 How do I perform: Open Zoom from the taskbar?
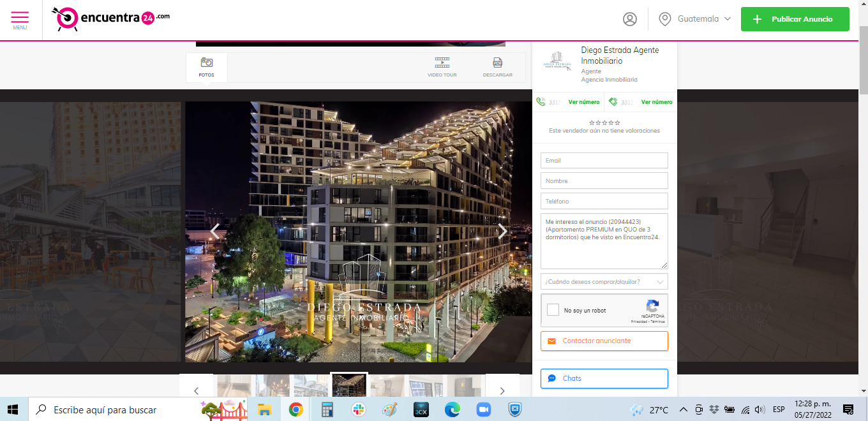[483, 410]
